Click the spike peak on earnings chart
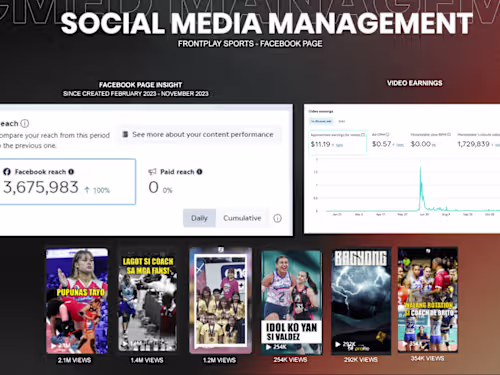The height and width of the screenshot is (375, 500). (421, 168)
